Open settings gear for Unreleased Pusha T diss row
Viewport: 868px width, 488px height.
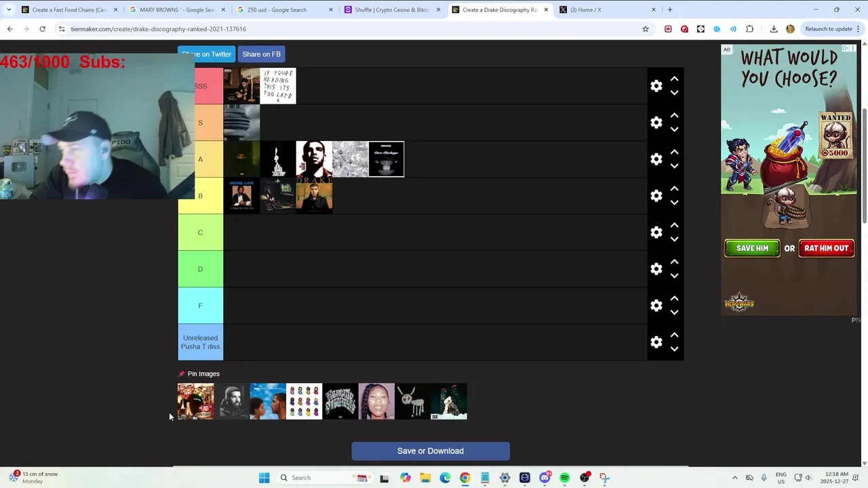pyautogui.click(x=656, y=342)
